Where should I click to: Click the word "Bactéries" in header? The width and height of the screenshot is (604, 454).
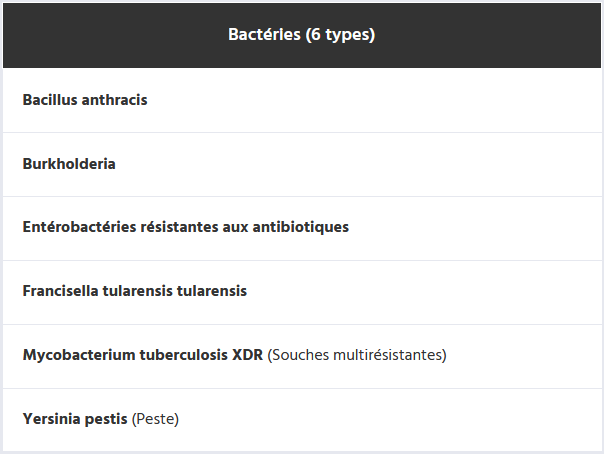264,35
